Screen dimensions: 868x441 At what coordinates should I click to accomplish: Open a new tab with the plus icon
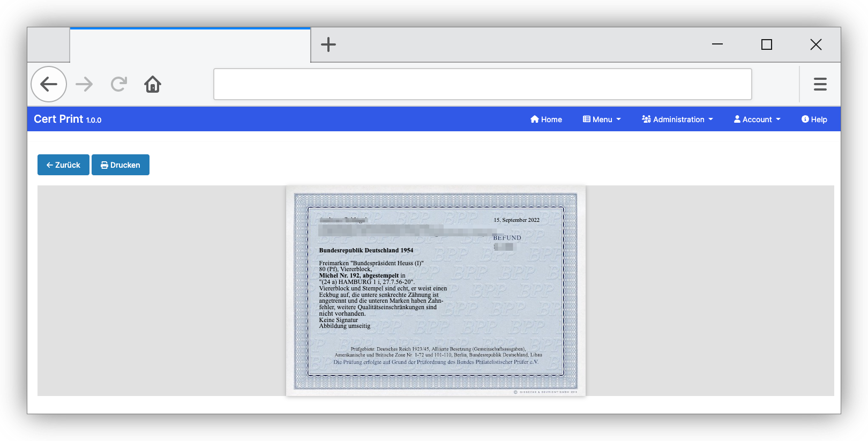(x=328, y=44)
